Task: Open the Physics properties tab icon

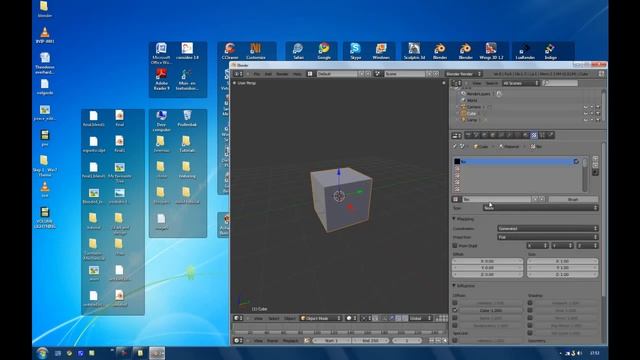Action: point(550,136)
